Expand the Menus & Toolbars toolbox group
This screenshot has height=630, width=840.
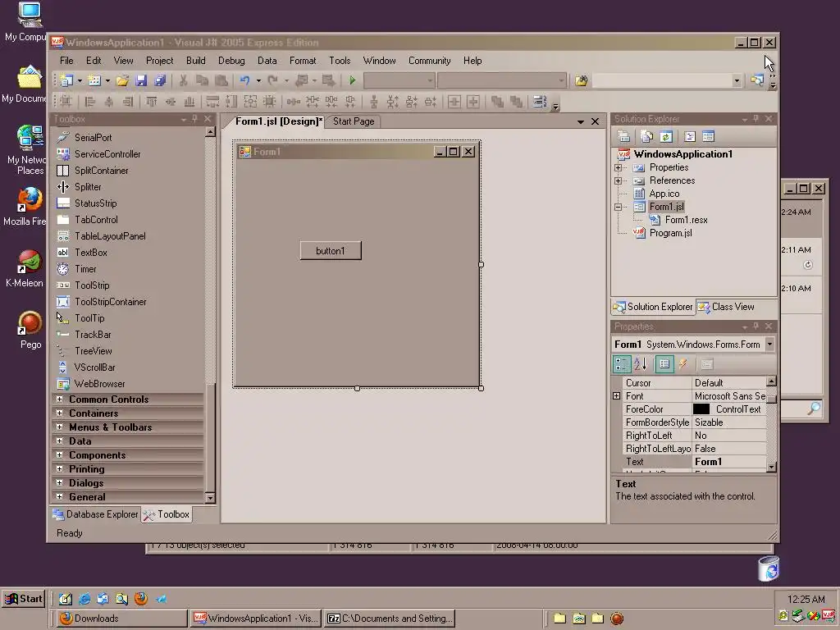pyautogui.click(x=59, y=427)
